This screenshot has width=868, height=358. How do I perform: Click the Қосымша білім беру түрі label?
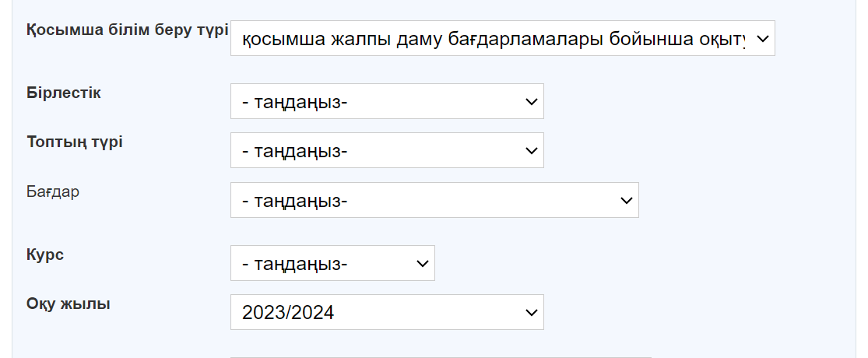(x=128, y=30)
